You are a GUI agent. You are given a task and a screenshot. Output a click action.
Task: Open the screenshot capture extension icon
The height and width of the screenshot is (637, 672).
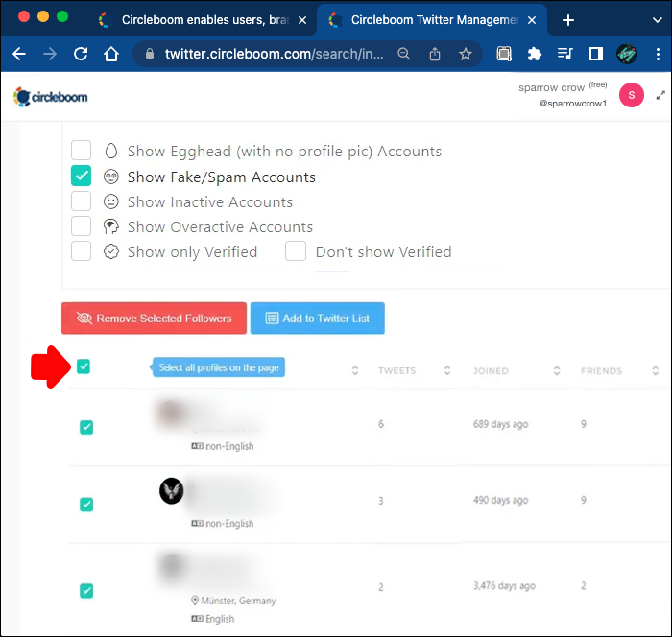pyautogui.click(x=504, y=54)
